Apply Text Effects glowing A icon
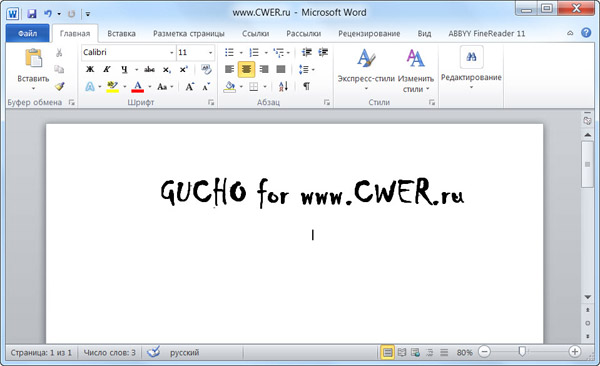 pyautogui.click(x=90, y=87)
